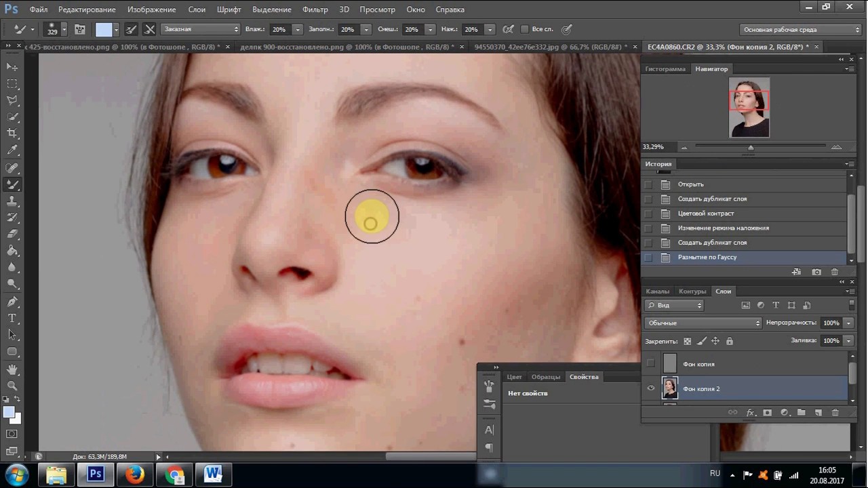The image size is (868, 488).
Task: Open Firefox from the Windows taskbar
Action: click(x=134, y=474)
